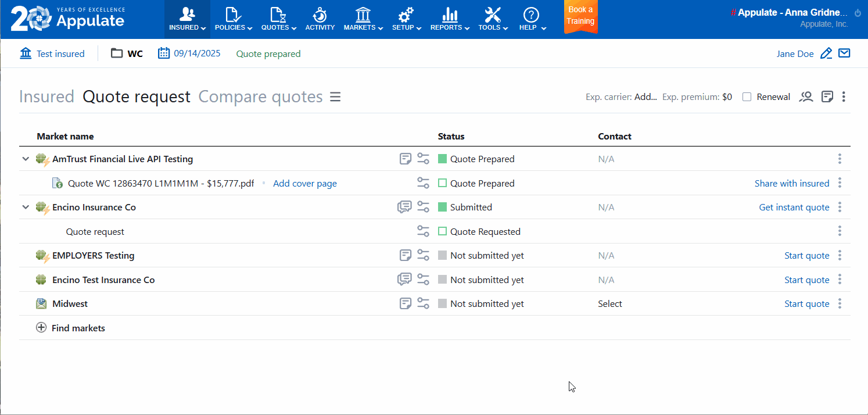Collapse the Encino Insurance Co row
868x415 pixels.
click(x=26, y=207)
